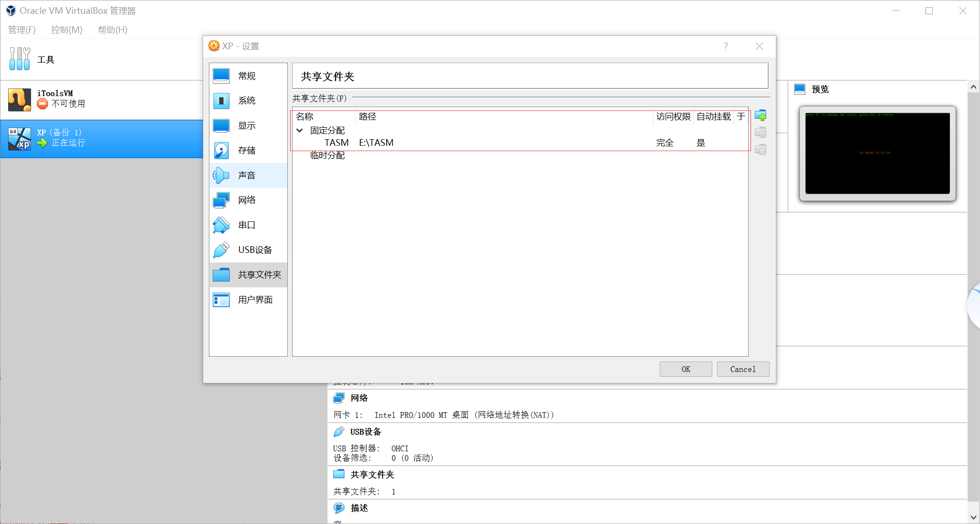Open the 显示 settings category
The width and height of the screenshot is (980, 524).
click(248, 126)
